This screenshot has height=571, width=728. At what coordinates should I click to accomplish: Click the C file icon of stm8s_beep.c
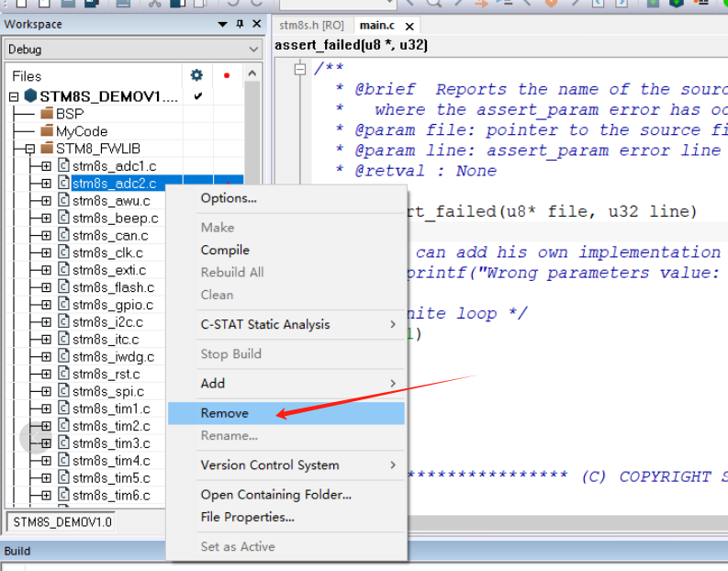click(63, 218)
